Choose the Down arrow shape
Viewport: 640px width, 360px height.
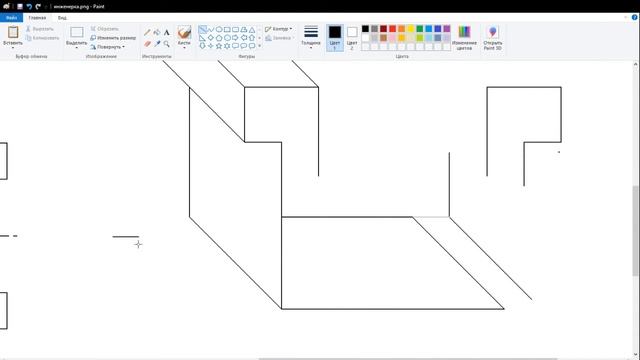[202, 46]
